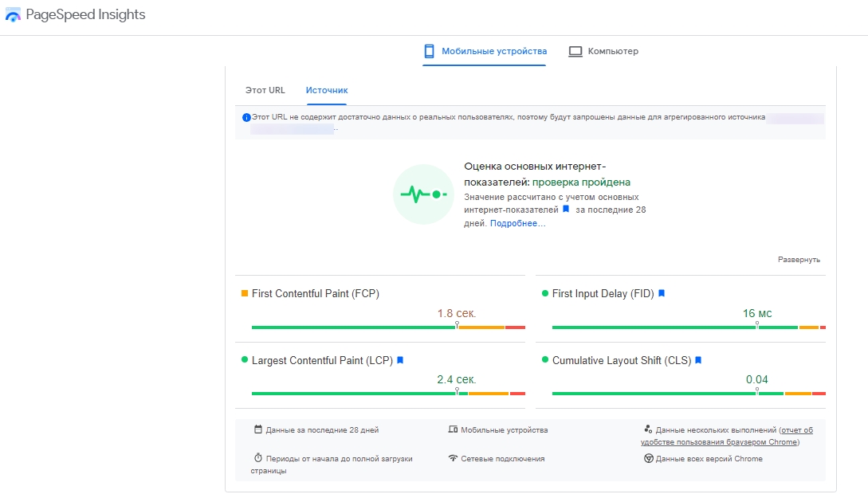Viewport: 868px width, 494px height.
Task: Click the marker on the FCP distribution bar
Action: 457,325
